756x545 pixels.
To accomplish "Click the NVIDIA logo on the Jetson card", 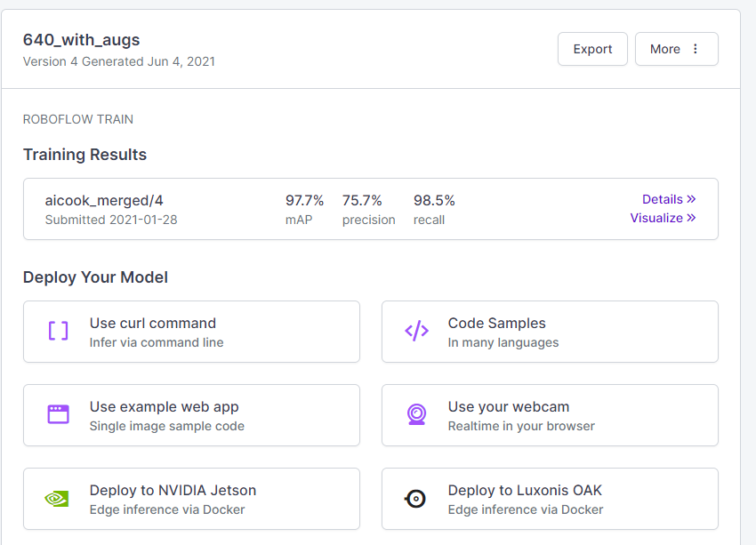I will (58, 498).
